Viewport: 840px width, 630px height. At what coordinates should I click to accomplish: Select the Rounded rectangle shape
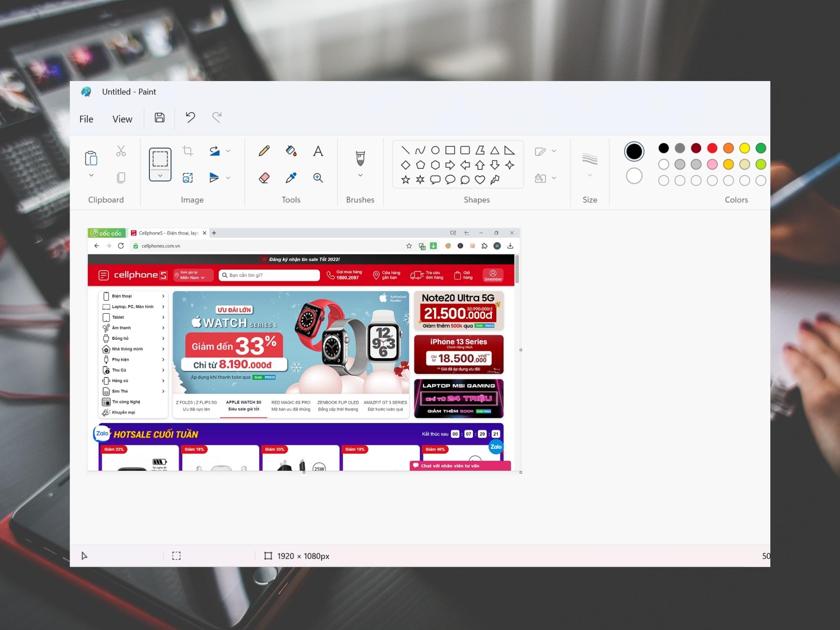point(465,150)
